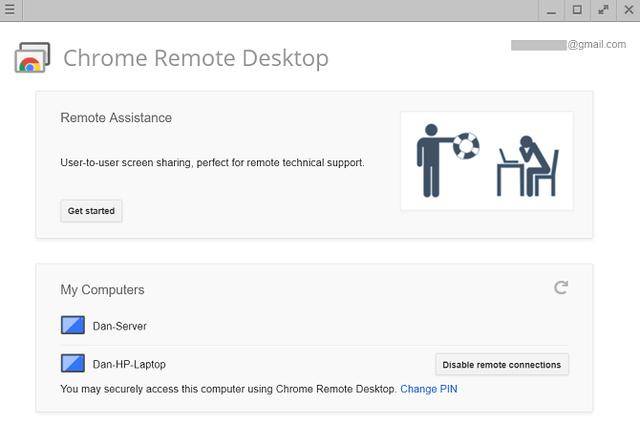
Task: Click the Chrome Remote Desktop logo
Action: click(32, 58)
